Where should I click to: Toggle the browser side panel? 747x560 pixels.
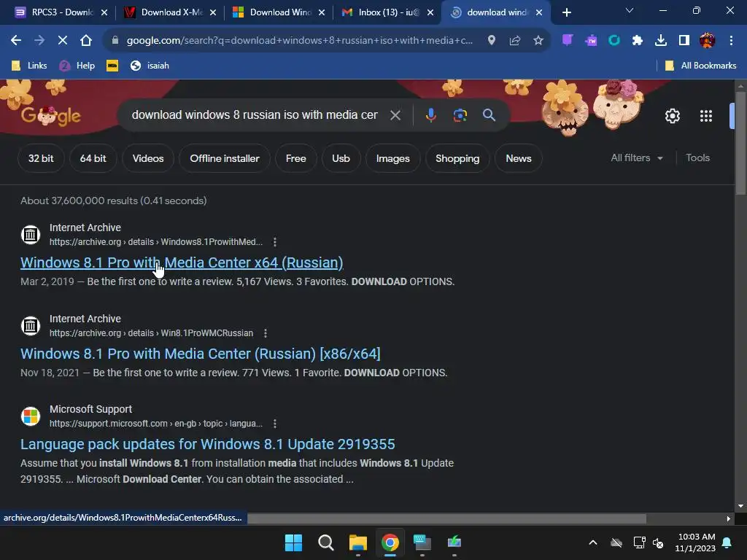pos(684,41)
